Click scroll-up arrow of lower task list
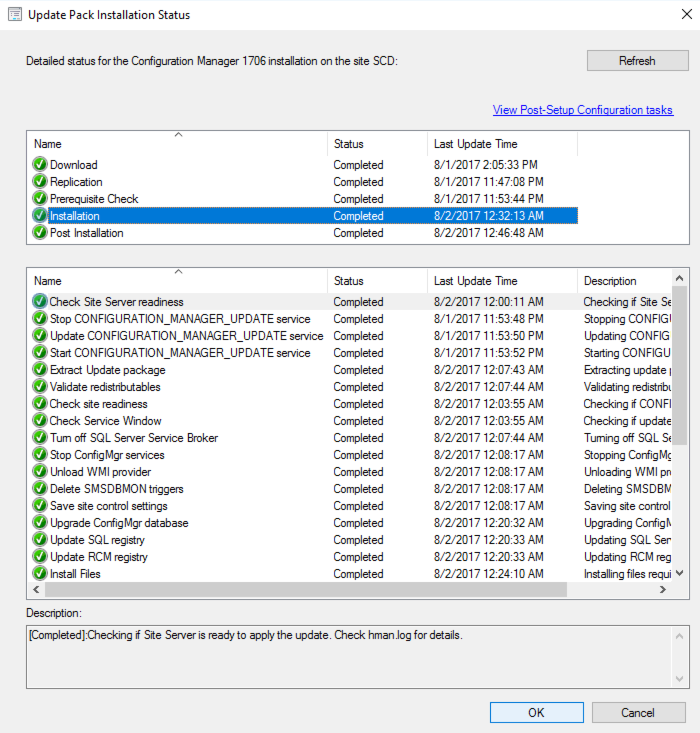 [679, 278]
